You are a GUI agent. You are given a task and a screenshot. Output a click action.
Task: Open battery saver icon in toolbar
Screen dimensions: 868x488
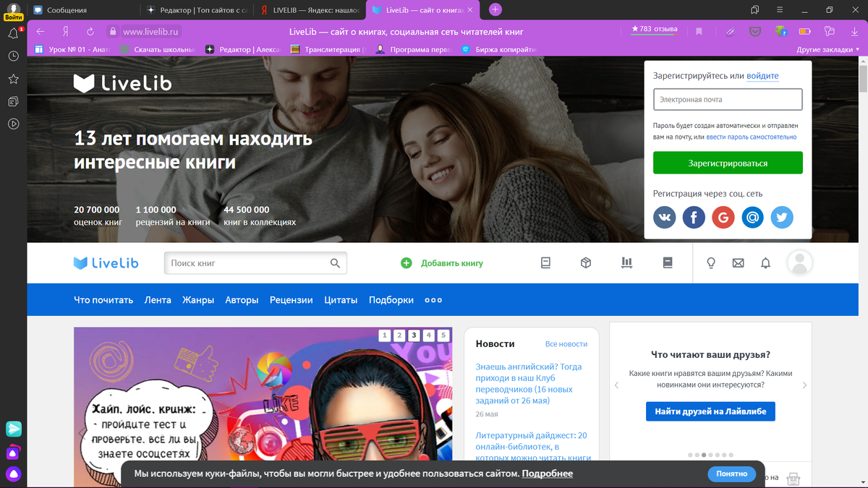[x=805, y=32]
